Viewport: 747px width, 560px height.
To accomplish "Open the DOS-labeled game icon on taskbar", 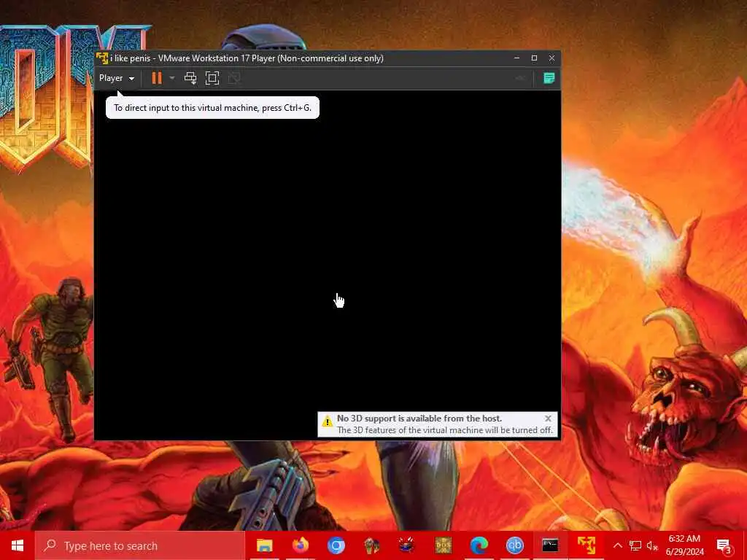I will pyautogui.click(x=443, y=545).
